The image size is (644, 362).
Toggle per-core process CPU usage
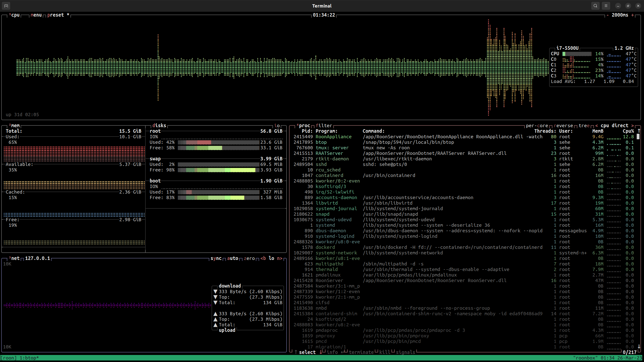(537, 126)
